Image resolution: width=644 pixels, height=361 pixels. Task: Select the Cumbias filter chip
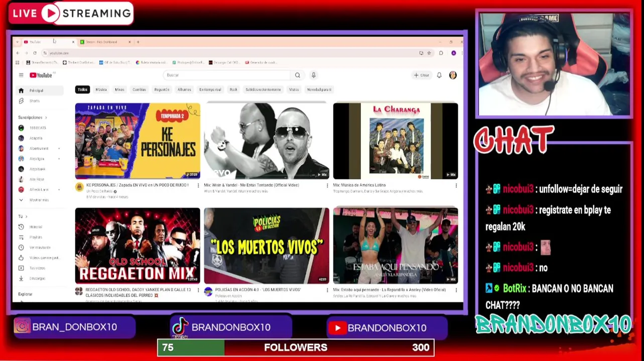139,90
